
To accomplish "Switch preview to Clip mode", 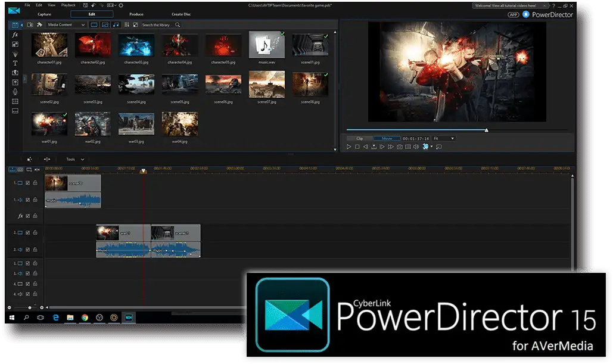I will coord(359,138).
